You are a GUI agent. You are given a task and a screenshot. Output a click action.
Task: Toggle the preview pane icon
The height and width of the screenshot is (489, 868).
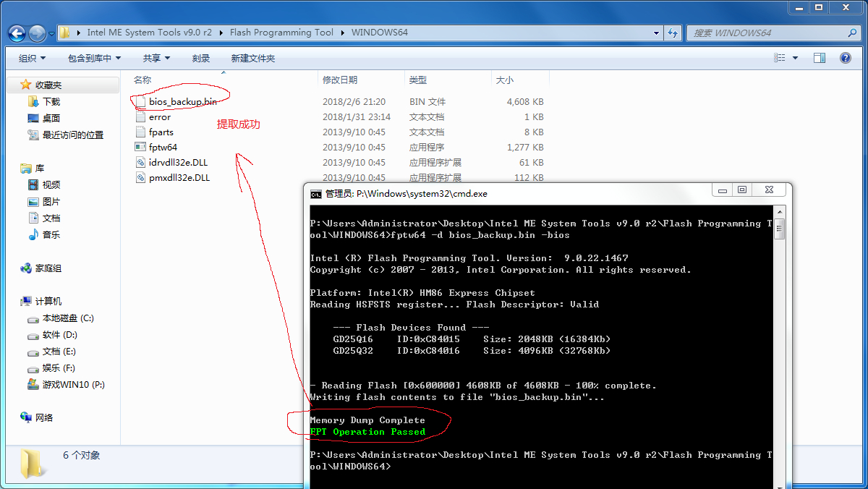pos(819,58)
